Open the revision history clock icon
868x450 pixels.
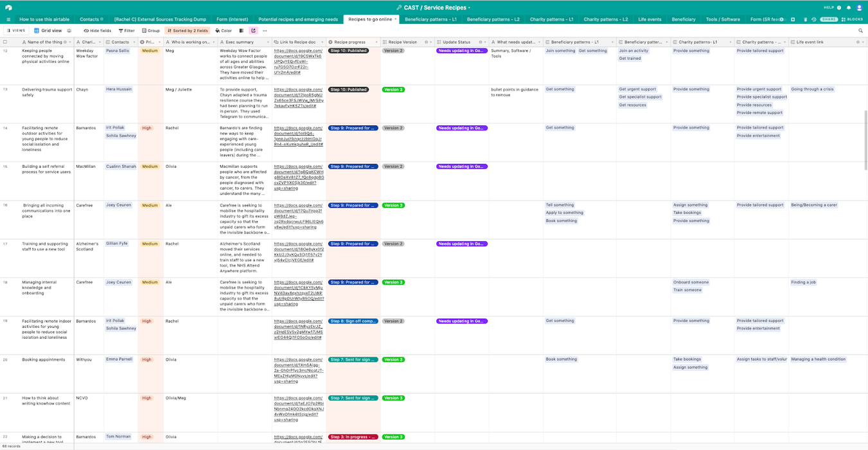(814, 19)
